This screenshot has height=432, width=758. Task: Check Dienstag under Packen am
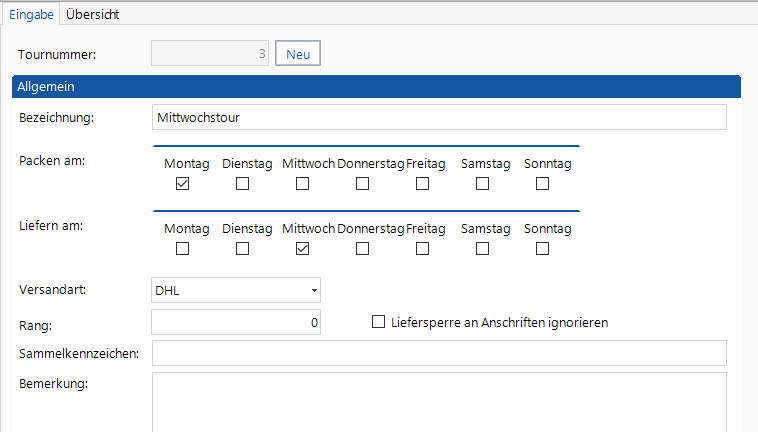point(242,184)
